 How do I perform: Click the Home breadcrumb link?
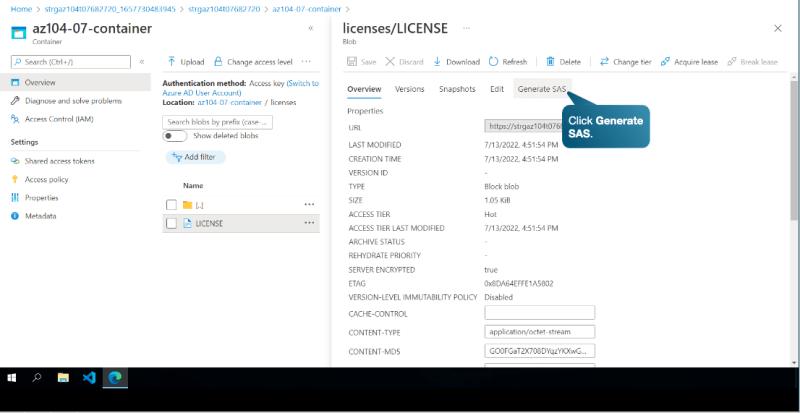click(x=20, y=9)
